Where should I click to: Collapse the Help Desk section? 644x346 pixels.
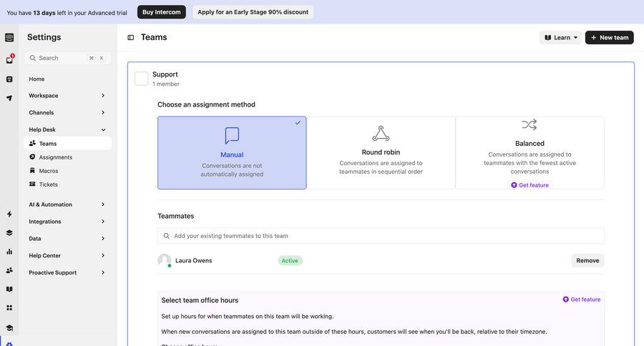click(x=67, y=129)
